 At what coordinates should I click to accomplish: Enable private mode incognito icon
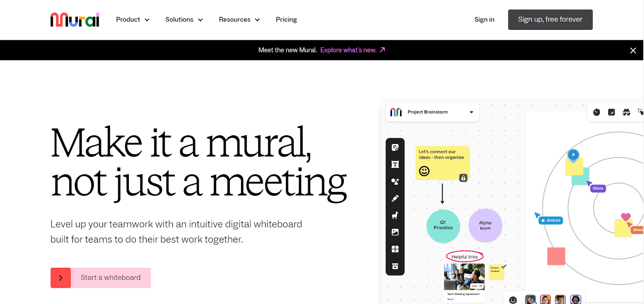(x=626, y=112)
